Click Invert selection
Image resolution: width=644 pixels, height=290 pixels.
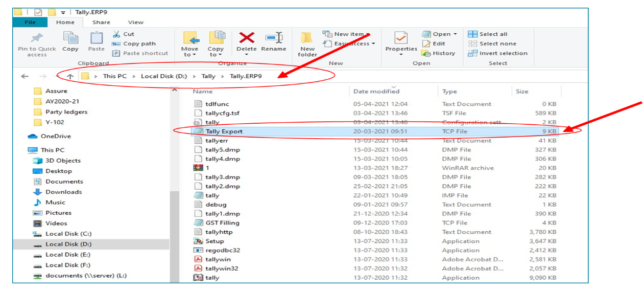pyautogui.click(x=498, y=53)
